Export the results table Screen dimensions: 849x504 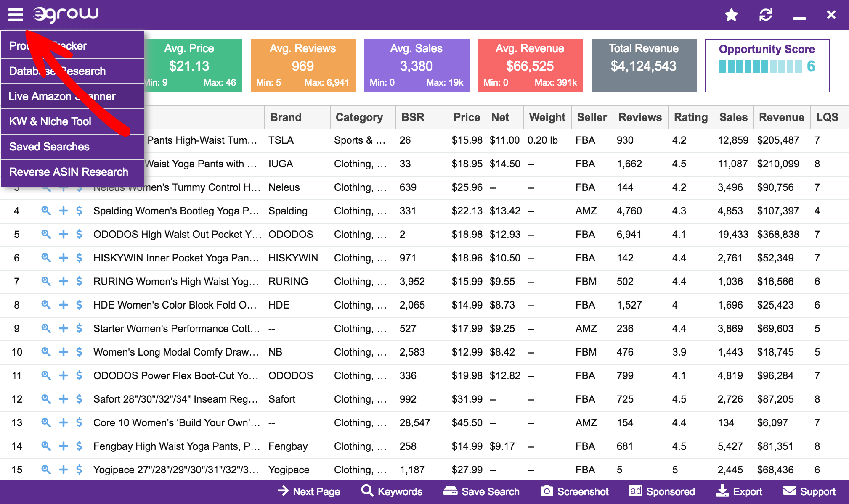click(739, 491)
